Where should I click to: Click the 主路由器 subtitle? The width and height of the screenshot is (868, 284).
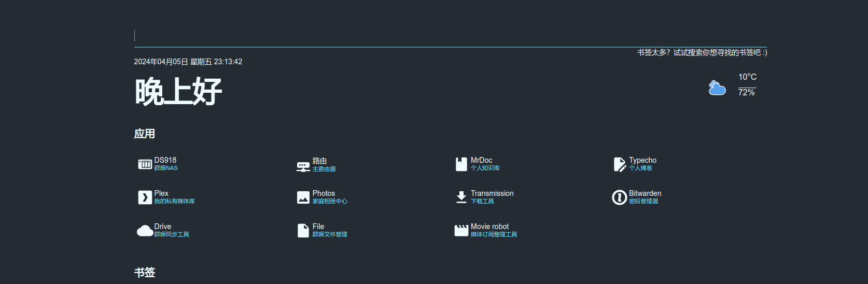tap(324, 169)
